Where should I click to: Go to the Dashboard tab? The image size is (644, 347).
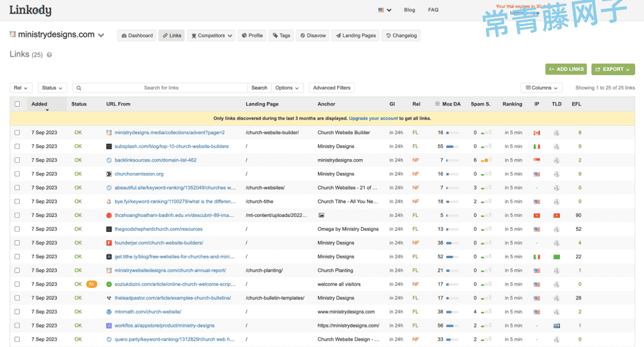pos(137,36)
